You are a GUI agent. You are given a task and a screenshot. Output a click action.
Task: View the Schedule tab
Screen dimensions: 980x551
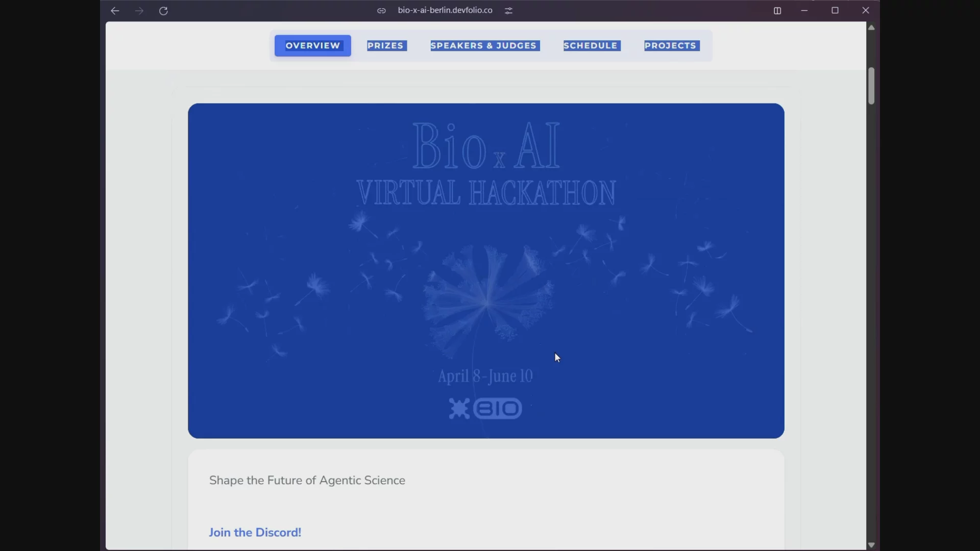pos(592,46)
